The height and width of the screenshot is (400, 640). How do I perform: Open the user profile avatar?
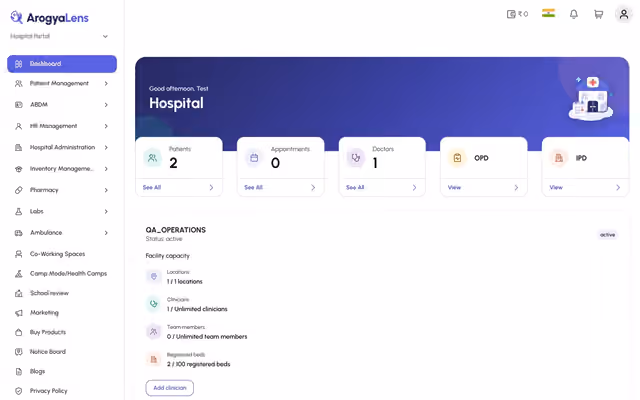click(x=624, y=14)
